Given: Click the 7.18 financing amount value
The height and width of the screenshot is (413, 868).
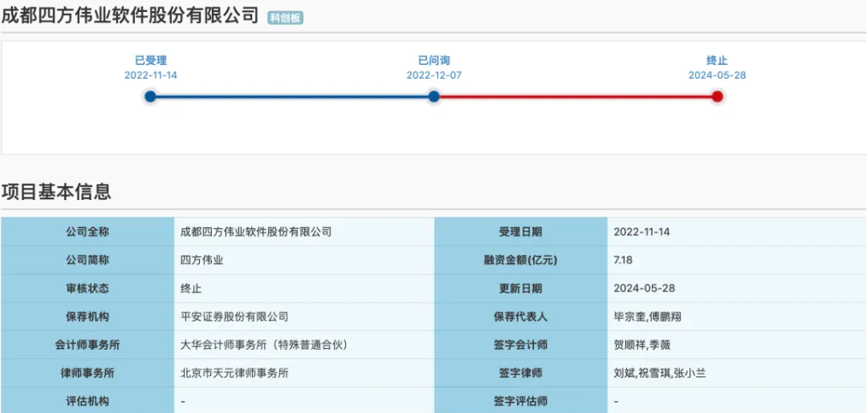Looking at the screenshot, I should click(x=623, y=260).
